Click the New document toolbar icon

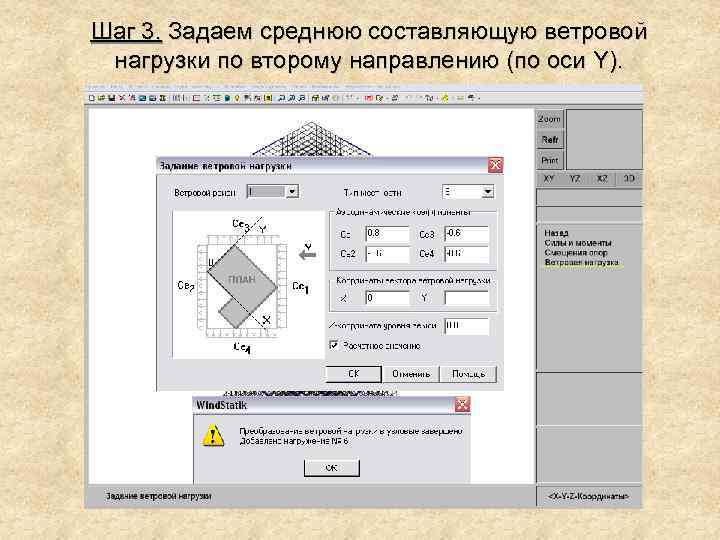coord(91,98)
